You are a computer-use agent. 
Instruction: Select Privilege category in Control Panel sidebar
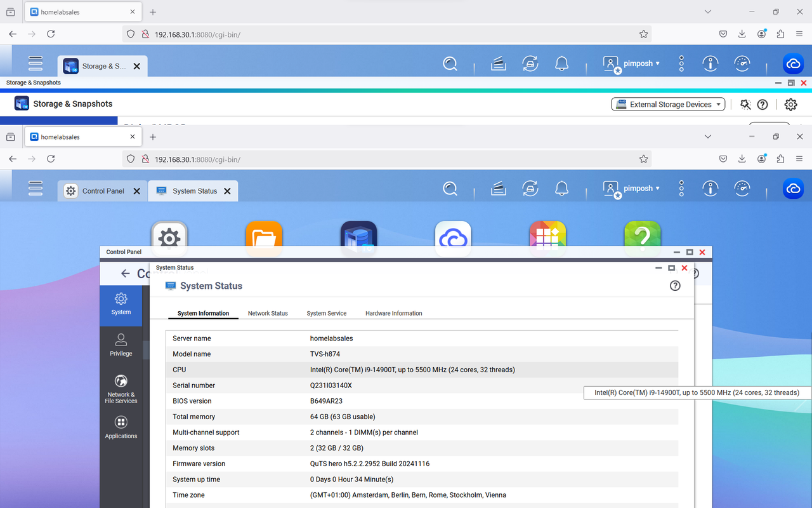pos(121,345)
